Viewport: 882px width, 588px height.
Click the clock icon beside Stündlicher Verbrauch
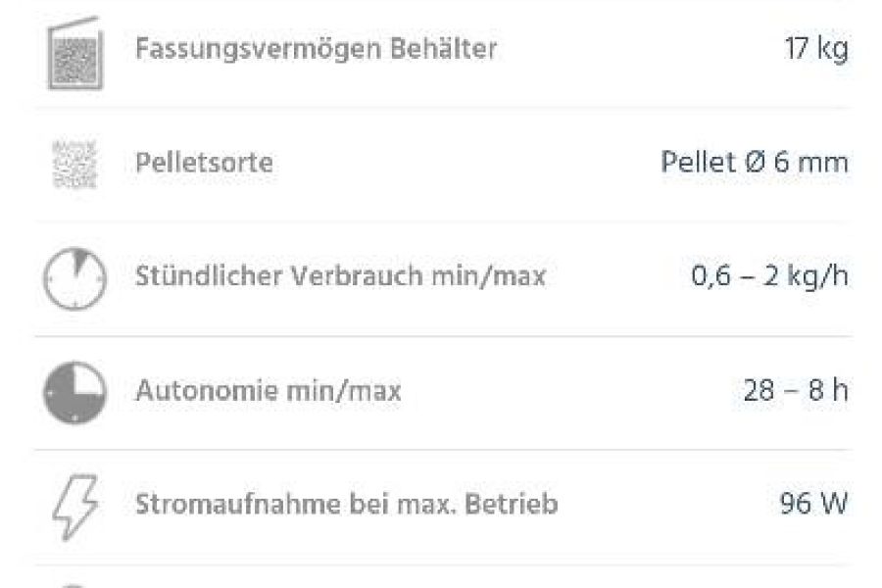[x=73, y=276]
